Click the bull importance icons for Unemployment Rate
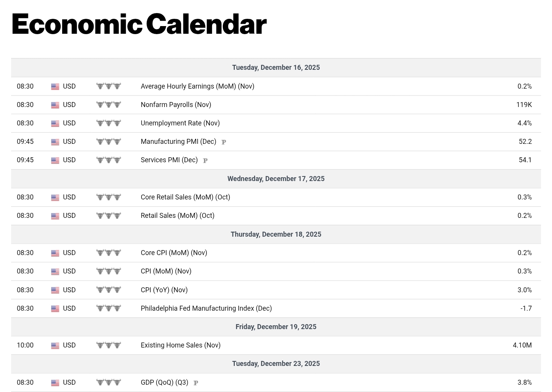 (x=109, y=123)
